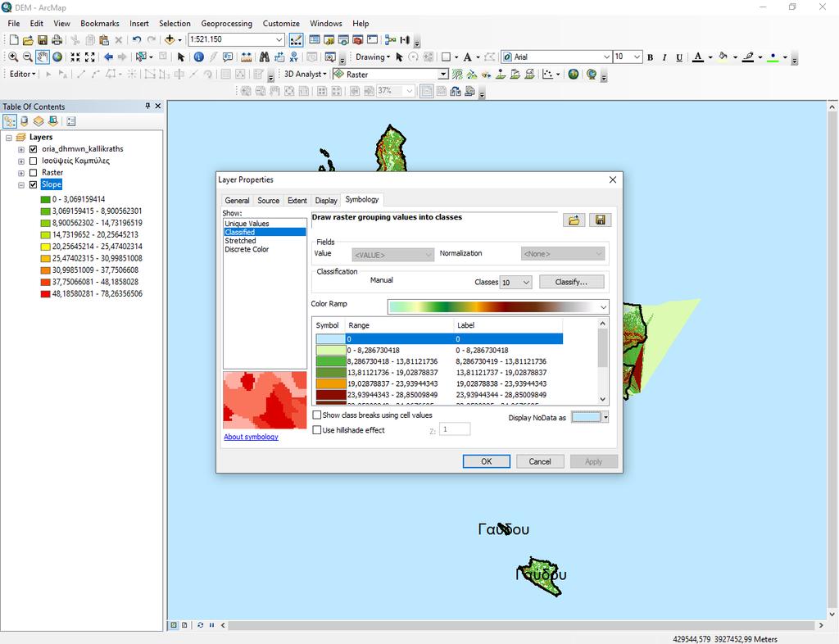839x644 pixels.
Task: Activate the Pan hand tool
Action: [43, 57]
